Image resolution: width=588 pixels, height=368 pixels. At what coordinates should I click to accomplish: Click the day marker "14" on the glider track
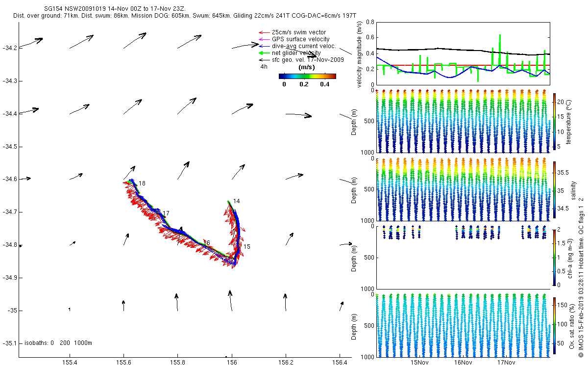click(237, 201)
